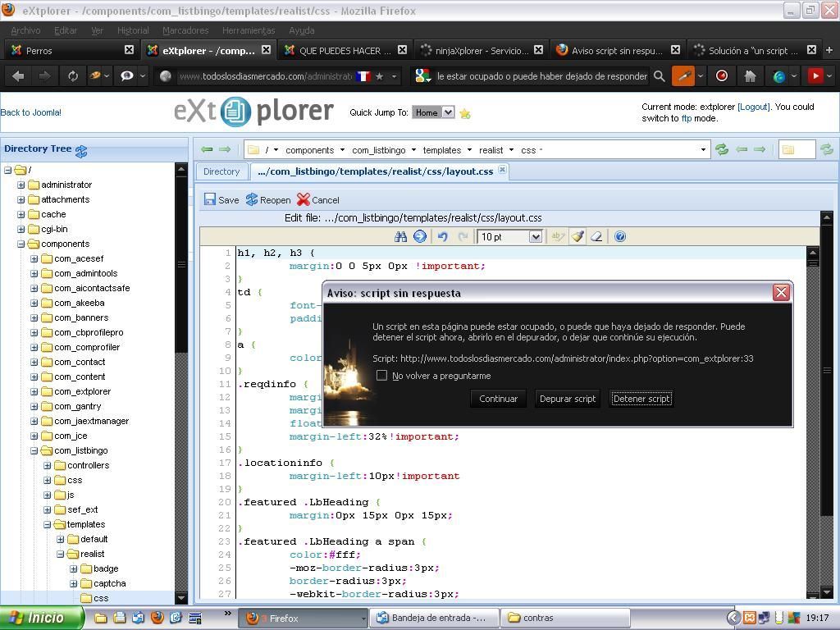
Task: Click the browser URL address field
Action: (264, 76)
